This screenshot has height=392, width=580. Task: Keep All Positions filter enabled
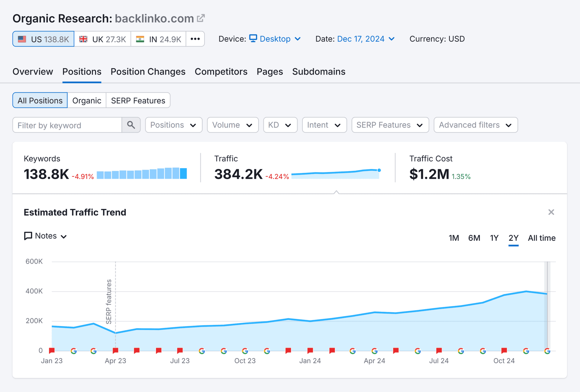tap(40, 100)
